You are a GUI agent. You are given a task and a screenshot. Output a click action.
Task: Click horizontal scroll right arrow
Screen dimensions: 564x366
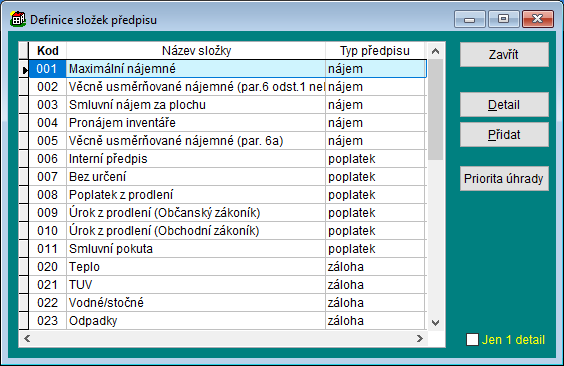coord(419,338)
